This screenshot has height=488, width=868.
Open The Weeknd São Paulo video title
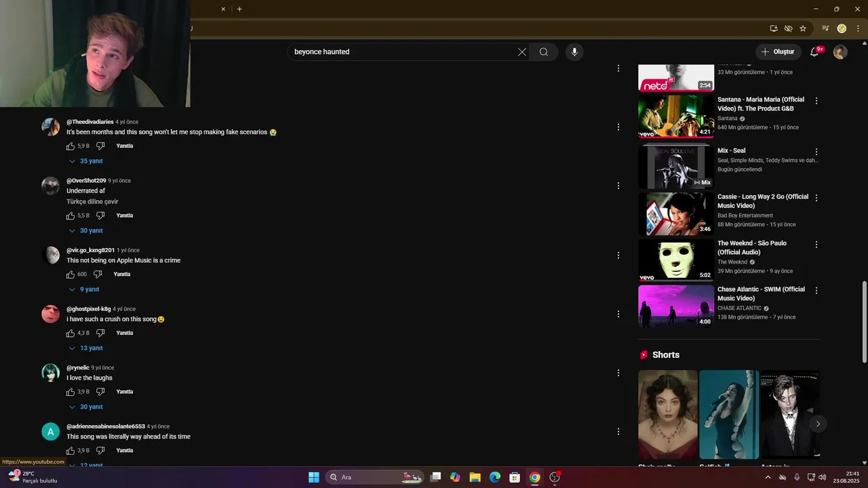(x=752, y=248)
